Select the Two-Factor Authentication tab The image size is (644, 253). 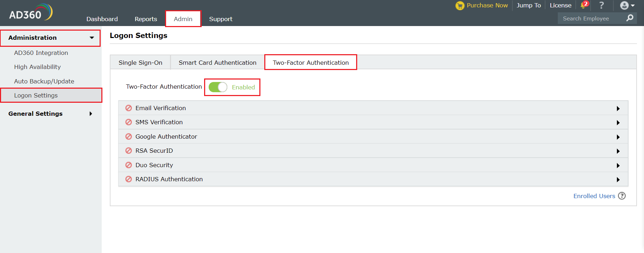pos(311,62)
